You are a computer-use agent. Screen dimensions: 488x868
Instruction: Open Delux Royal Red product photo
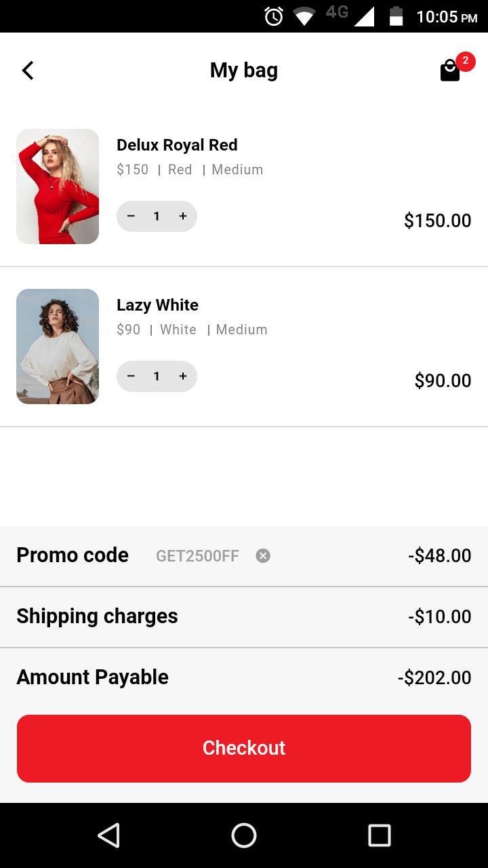click(x=58, y=186)
